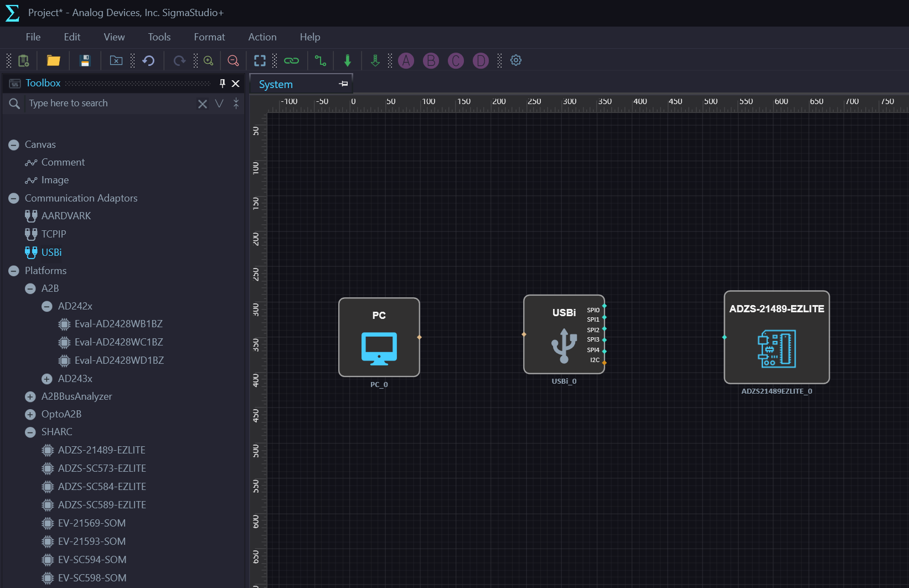Open the File menu

coord(33,37)
